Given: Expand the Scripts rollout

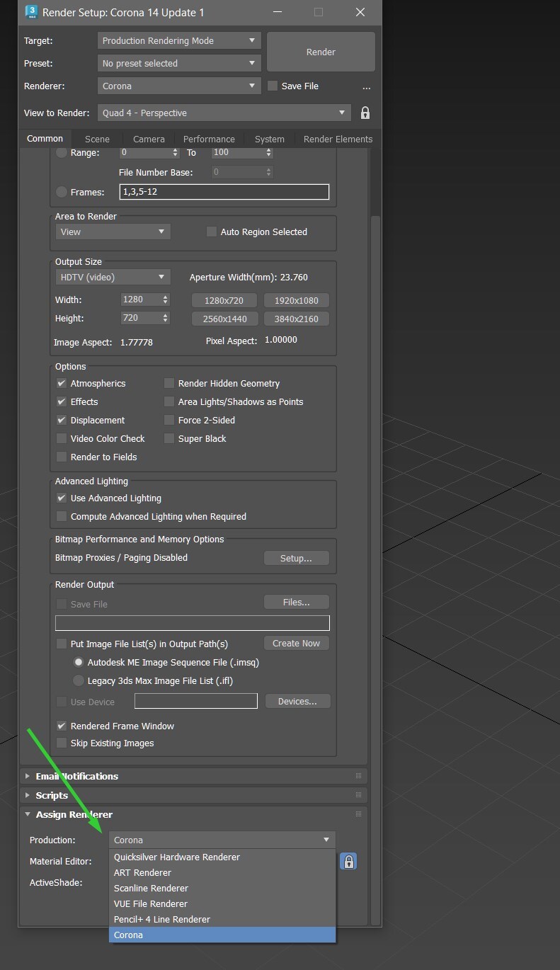Looking at the screenshot, I should [28, 795].
